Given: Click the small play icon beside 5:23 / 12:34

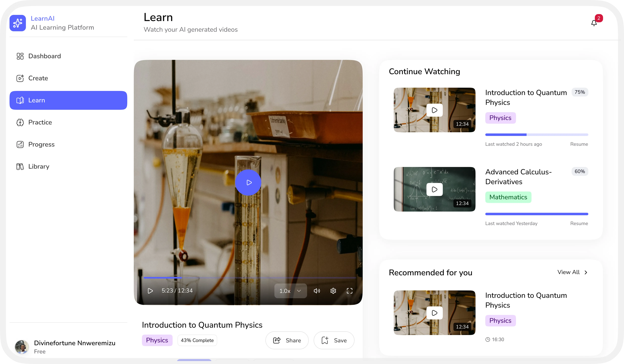Looking at the screenshot, I should coord(150,291).
